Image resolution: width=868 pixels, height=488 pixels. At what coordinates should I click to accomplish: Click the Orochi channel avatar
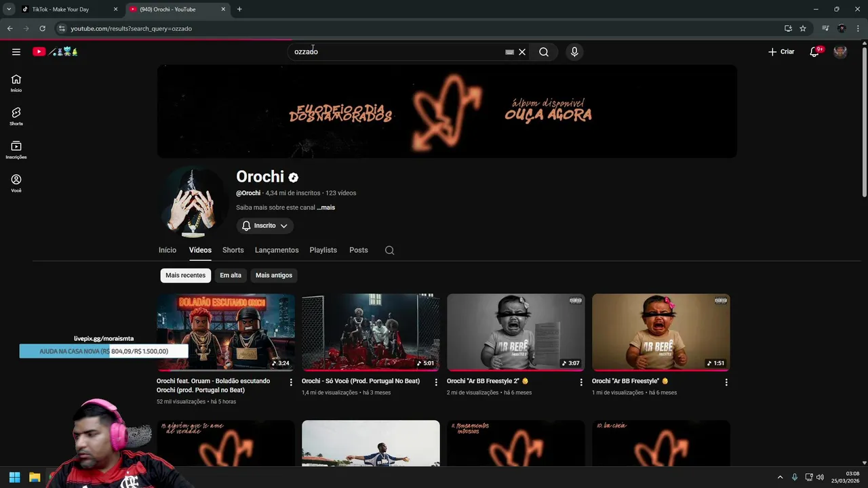[x=193, y=203]
